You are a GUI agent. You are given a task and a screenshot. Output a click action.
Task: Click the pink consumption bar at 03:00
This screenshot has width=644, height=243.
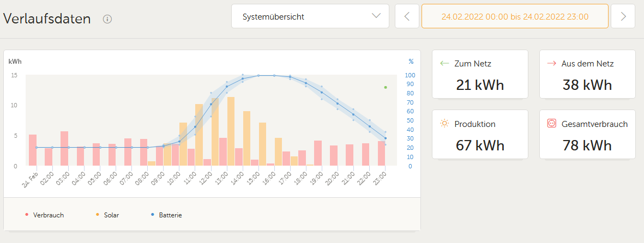point(64,148)
